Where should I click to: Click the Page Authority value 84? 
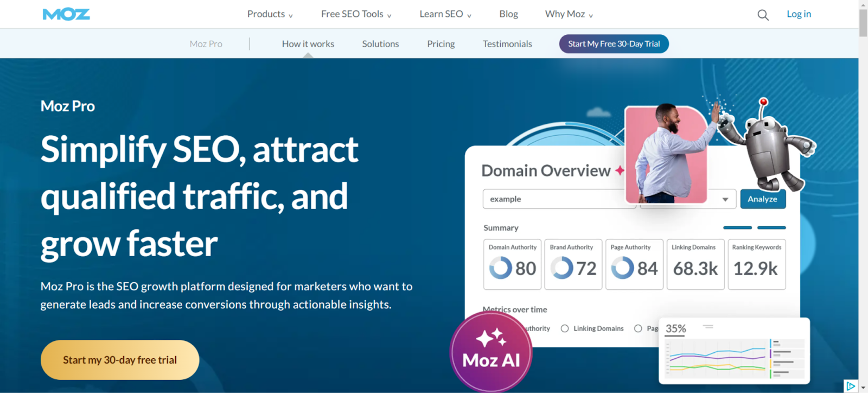pos(647,268)
